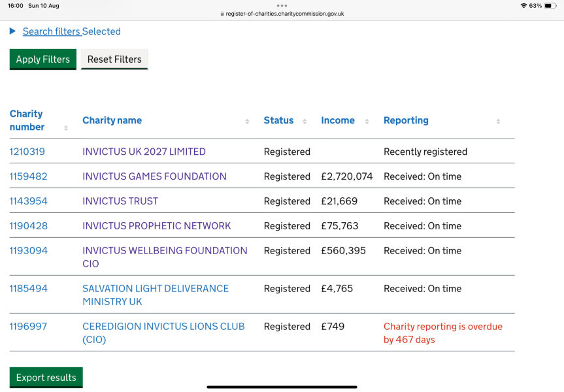Tap the browser URL address bar

pyautogui.click(x=282, y=14)
